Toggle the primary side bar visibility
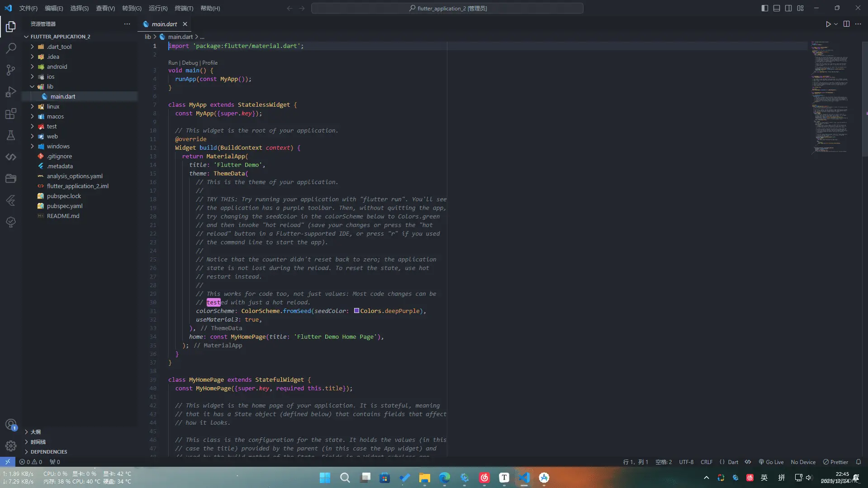Screen dimensions: 868x488 tap(764, 8)
